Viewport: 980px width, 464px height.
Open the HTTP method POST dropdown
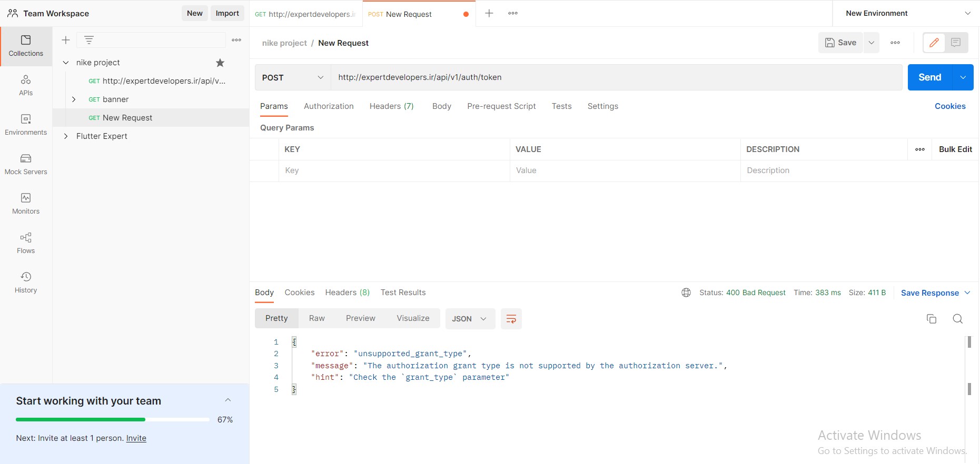(x=293, y=77)
